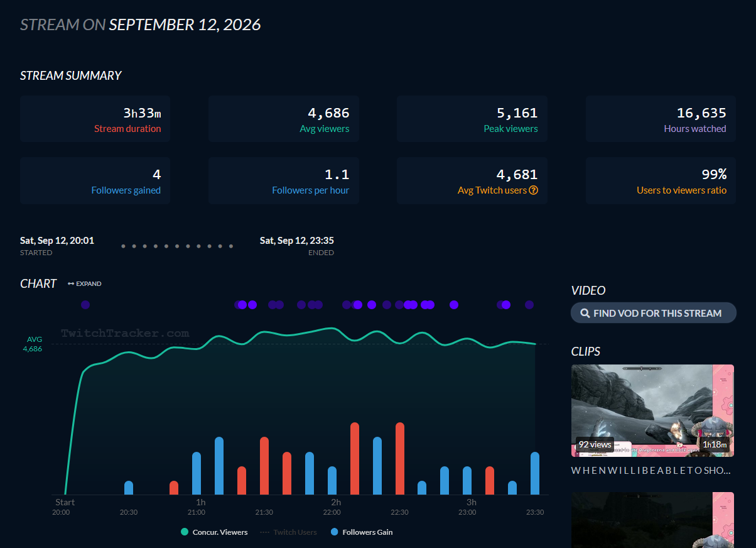Click the Hours watched 16,635 stat card
The width and height of the screenshot is (756, 548).
[x=661, y=119]
